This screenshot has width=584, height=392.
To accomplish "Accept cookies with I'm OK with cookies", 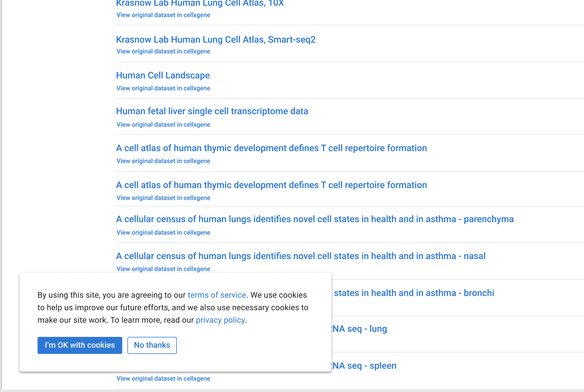I will [80, 345].
